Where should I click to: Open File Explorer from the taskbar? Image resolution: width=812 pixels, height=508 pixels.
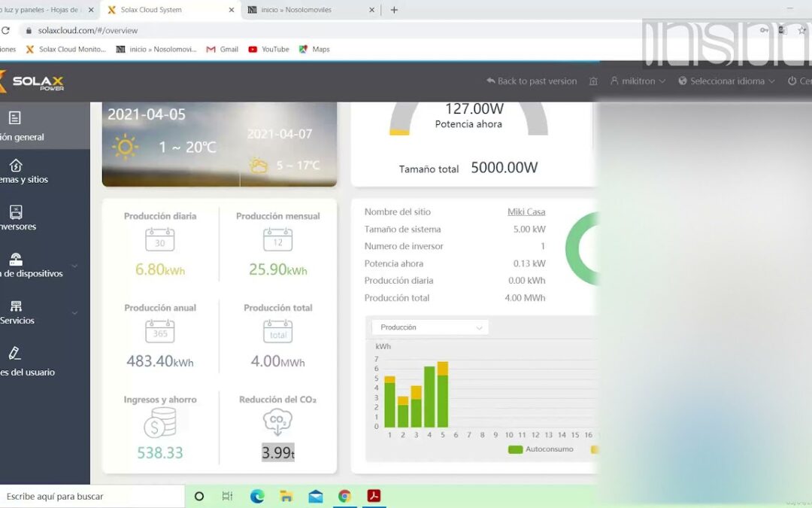pyautogui.click(x=286, y=497)
